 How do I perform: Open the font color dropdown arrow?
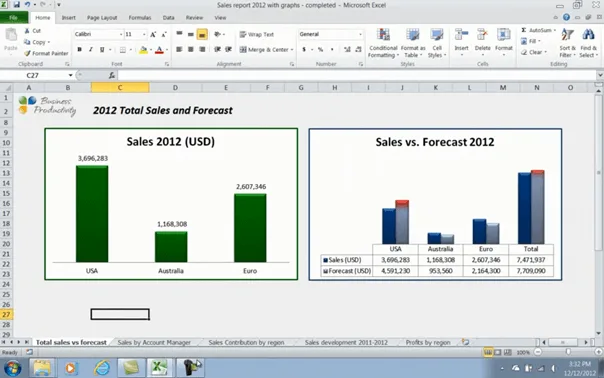pos(167,50)
